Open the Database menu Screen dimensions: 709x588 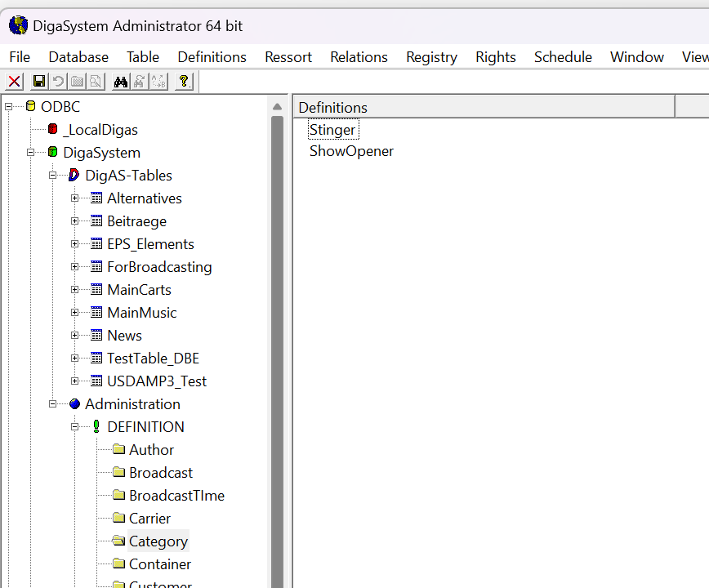coord(78,57)
